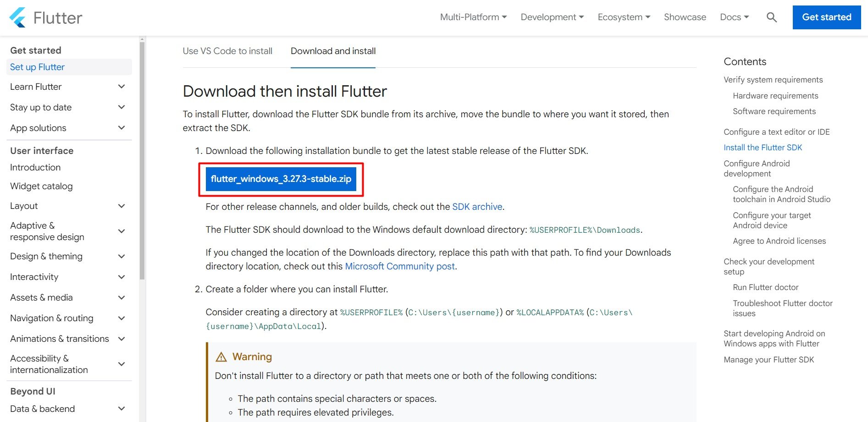Select the Download and install tab
868x422 pixels.
[333, 51]
